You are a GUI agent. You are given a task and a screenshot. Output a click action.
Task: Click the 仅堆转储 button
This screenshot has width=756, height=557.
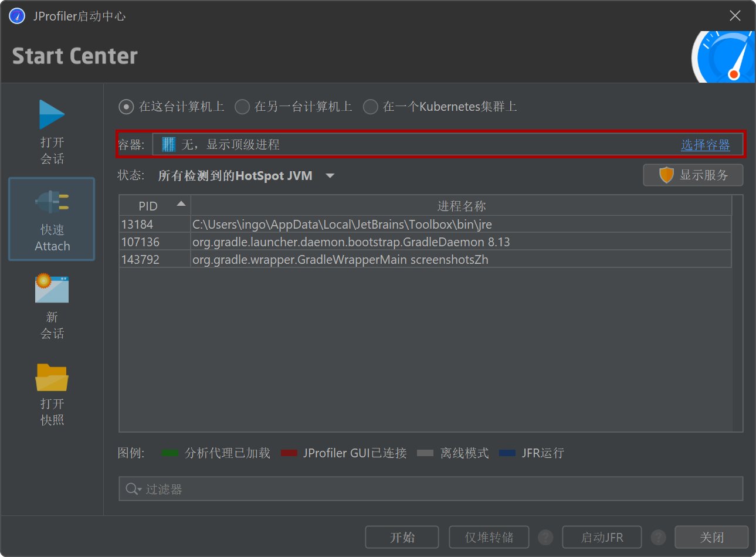(x=489, y=537)
